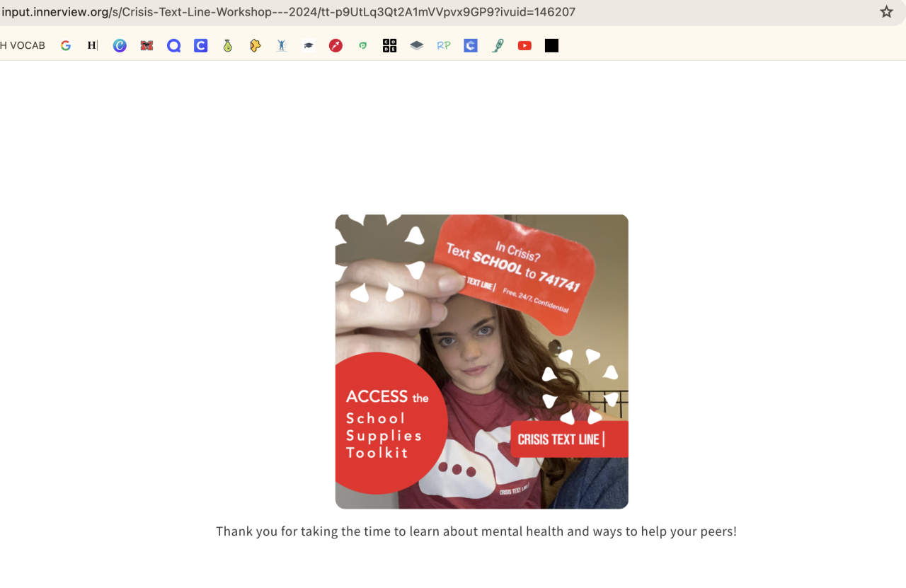Screen dimensions: 906x588
Task: Open the red M logo bookmark
Action: click(x=147, y=45)
